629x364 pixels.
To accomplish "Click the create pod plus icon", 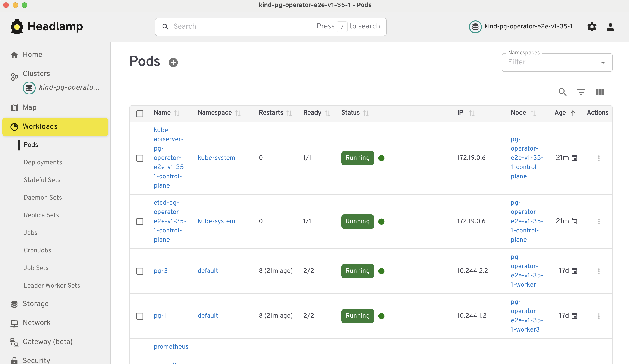I will point(173,62).
